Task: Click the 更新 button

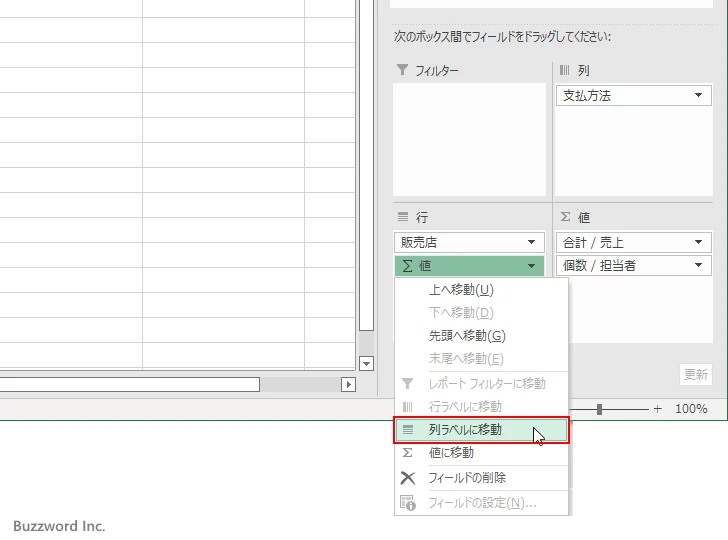Action: pyautogui.click(x=696, y=374)
